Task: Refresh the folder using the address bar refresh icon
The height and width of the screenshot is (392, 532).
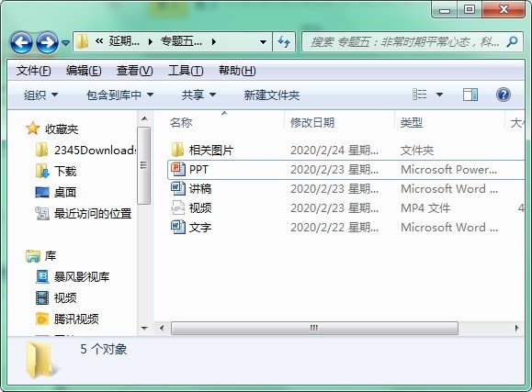Action: (284, 42)
